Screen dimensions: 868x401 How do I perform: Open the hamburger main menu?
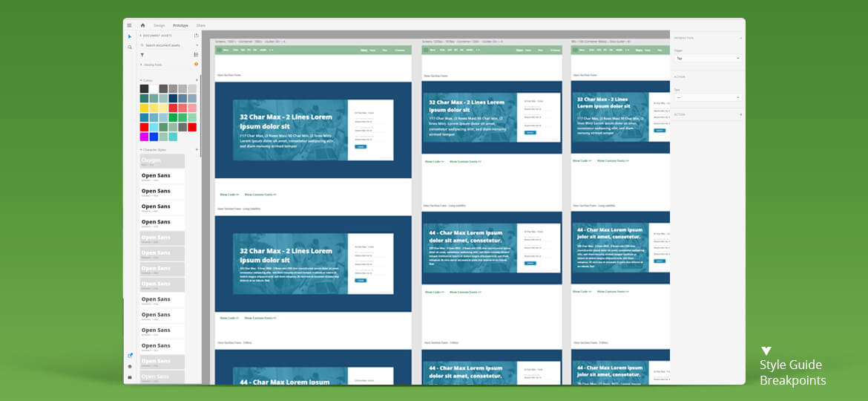pos(129,25)
